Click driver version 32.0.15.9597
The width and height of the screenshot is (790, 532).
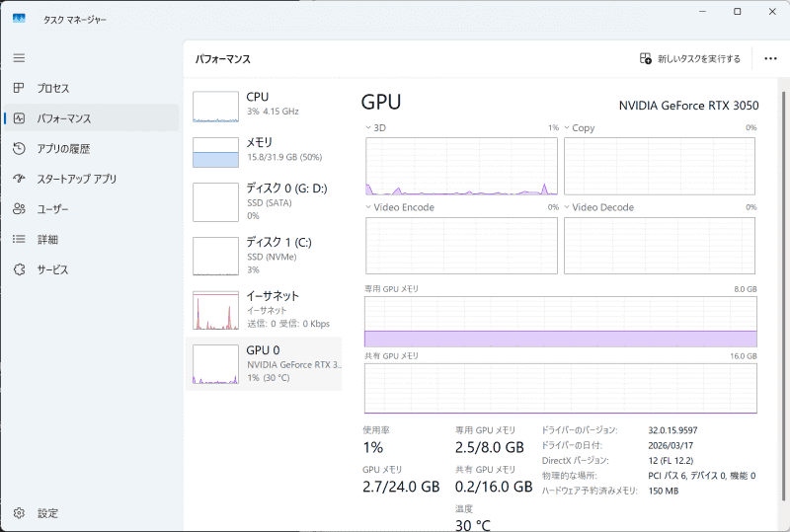point(673,430)
